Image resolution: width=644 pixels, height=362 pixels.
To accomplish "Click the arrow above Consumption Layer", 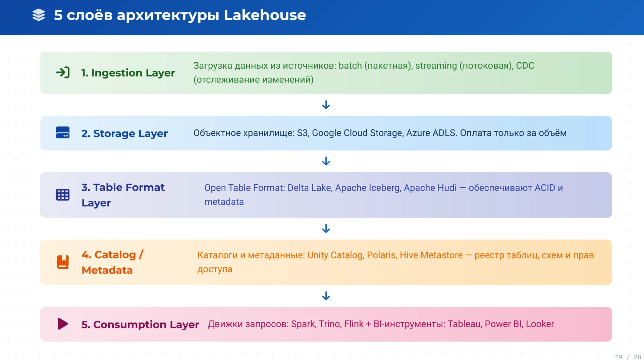I will (326, 296).
